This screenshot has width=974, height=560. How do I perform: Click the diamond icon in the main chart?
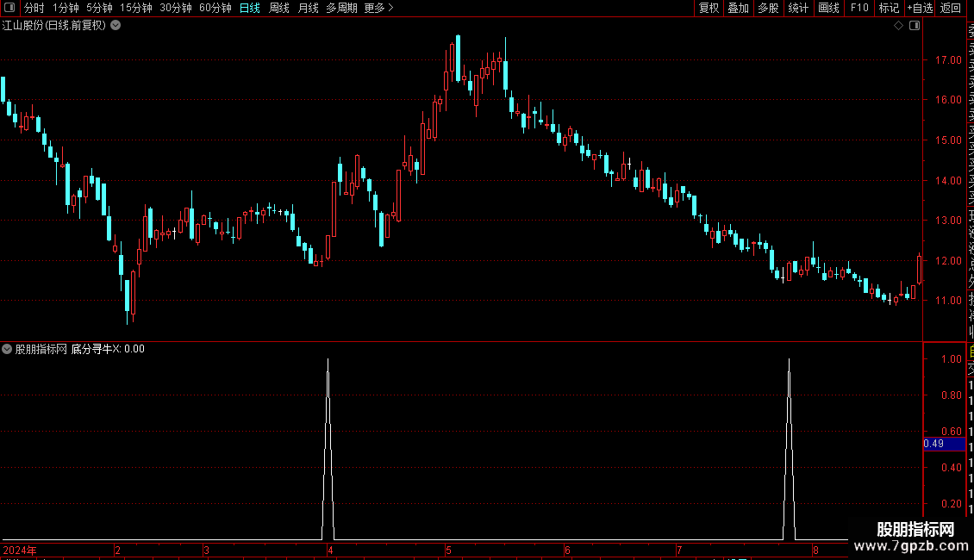(898, 26)
